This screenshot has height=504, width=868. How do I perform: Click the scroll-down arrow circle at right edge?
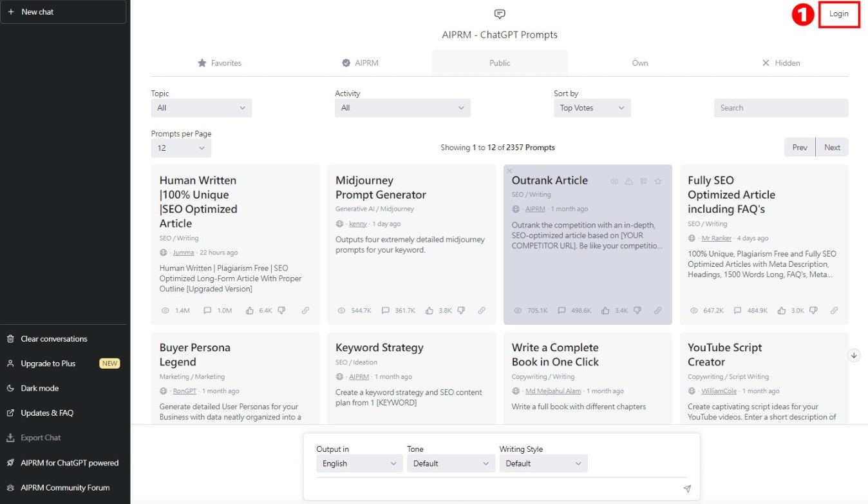[854, 355]
